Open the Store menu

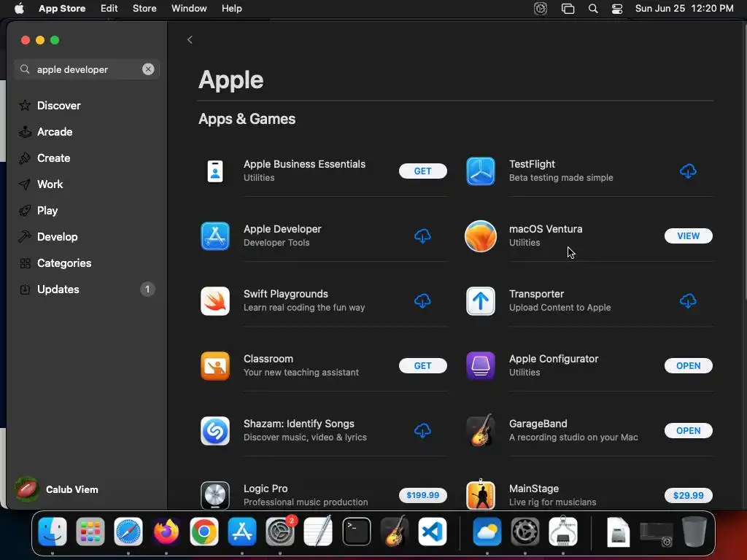coord(144,9)
